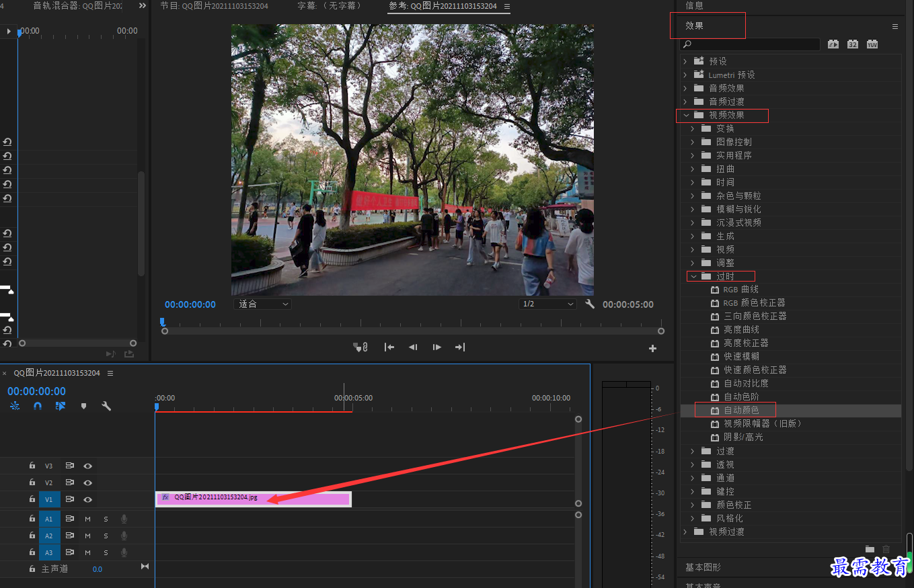The height and width of the screenshot is (588, 914).
Task: Open the 基本图形 panel tab
Action: [x=703, y=567]
